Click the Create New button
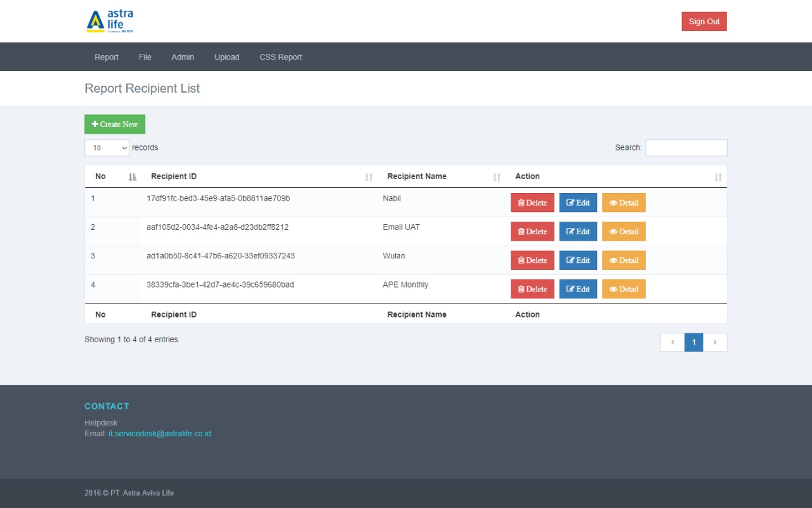Viewport: 812px width, 508px height. coord(115,124)
